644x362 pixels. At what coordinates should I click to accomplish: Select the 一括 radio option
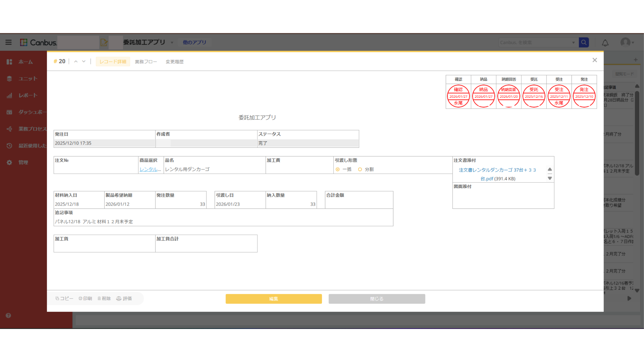pos(338,169)
